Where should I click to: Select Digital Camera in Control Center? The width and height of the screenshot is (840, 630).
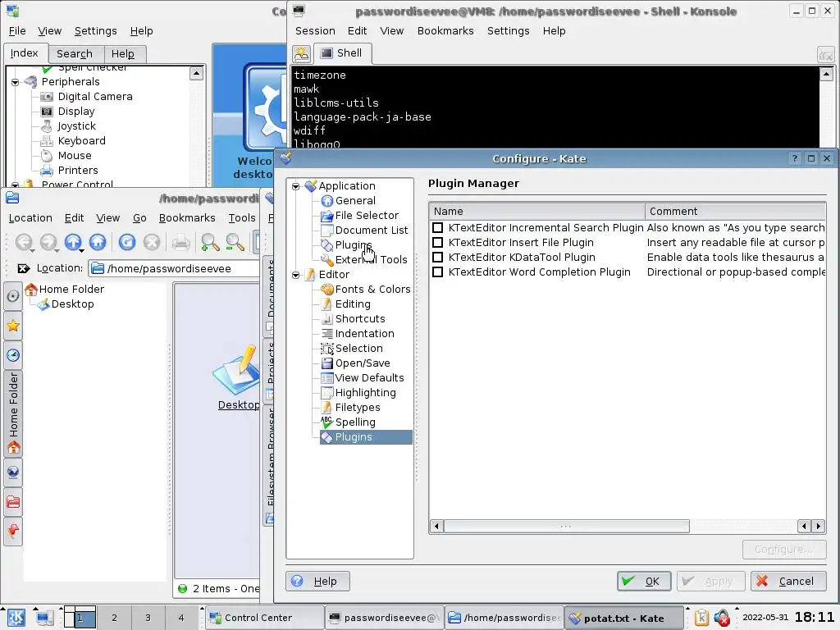click(87, 97)
